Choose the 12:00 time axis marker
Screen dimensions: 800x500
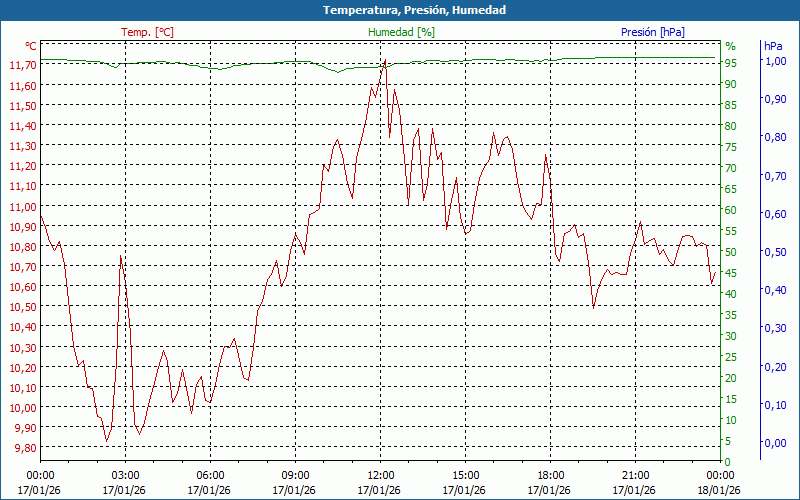tap(380, 475)
